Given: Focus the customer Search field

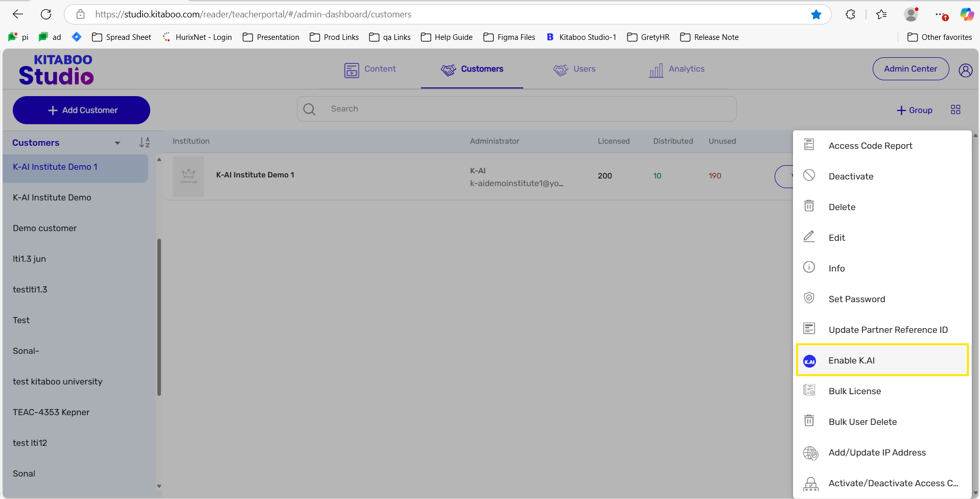Looking at the screenshot, I should tap(517, 109).
